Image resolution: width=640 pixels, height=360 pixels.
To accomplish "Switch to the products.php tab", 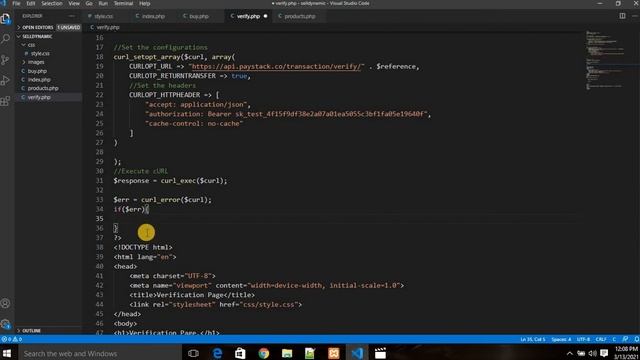I will pos(300,16).
